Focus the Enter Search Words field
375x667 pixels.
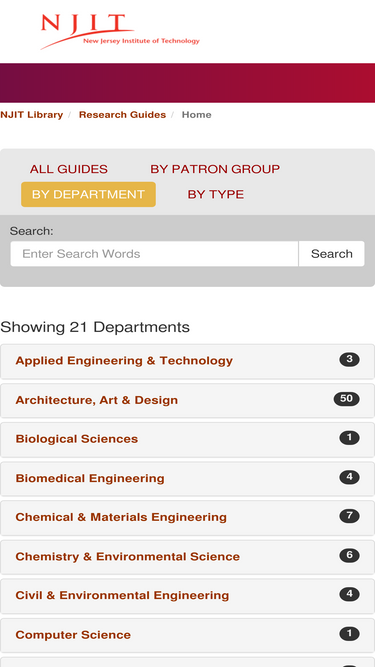pyautogui.click(x=154, y=254)
